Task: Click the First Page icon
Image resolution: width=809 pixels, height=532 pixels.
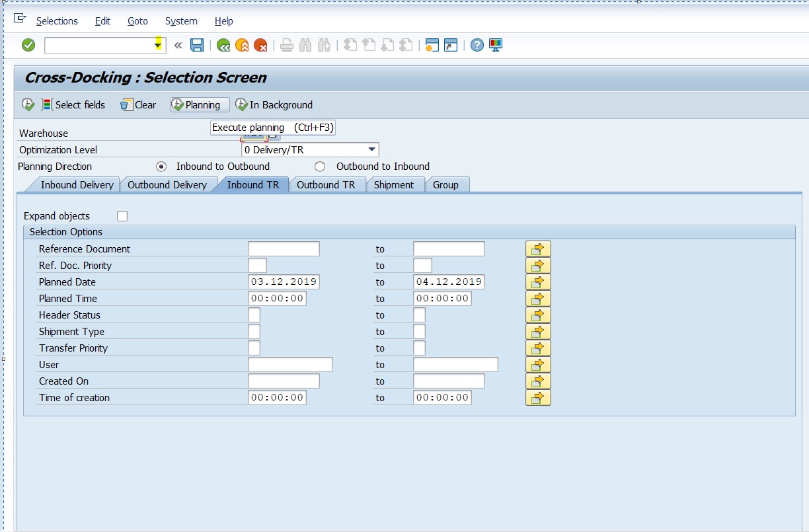Action: 350,45
